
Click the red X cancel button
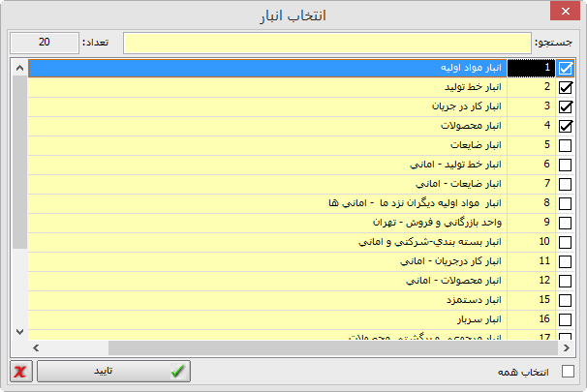(x=20, y=372)
